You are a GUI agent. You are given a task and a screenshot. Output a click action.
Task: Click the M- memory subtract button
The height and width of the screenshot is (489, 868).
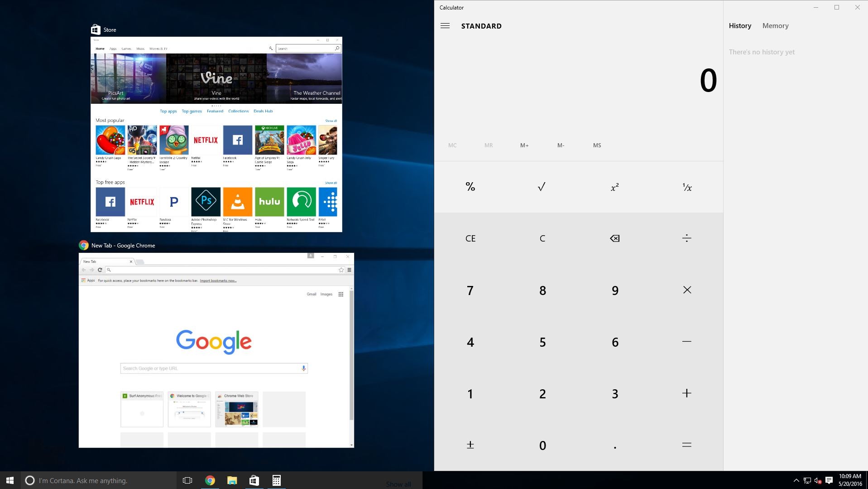click(x=561, y=145)
